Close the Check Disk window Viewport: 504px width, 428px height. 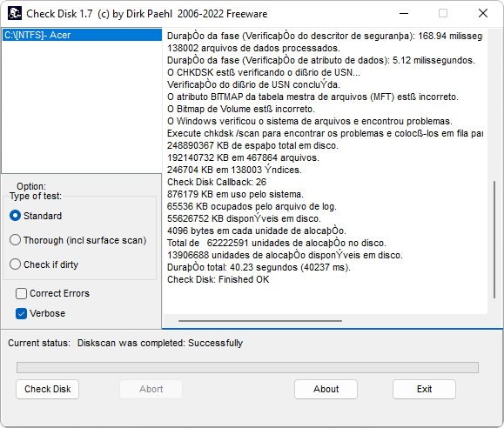pyautogui.click(x=483, y=14)
